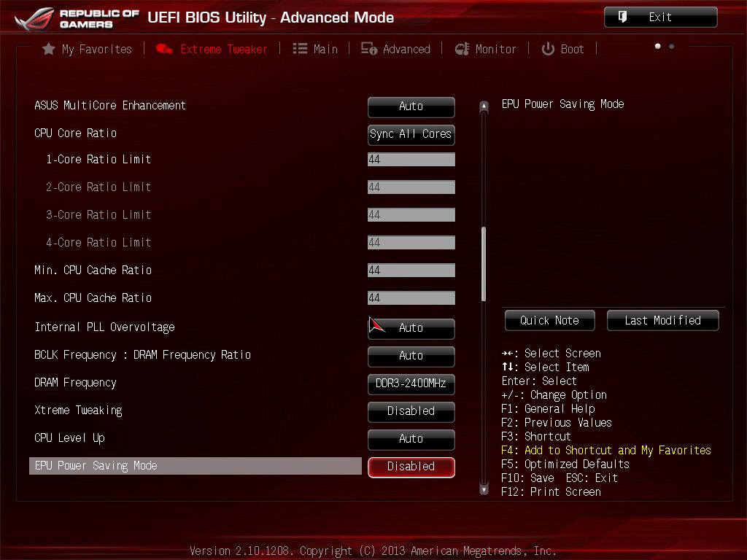The image size is (747, 560).
Task: Select the highlighted EPU Power Saving Mode row
Action: 196,466
